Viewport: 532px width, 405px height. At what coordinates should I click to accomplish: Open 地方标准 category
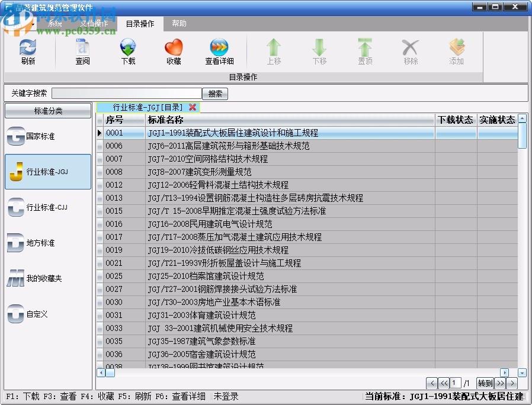tap(48, 243)
